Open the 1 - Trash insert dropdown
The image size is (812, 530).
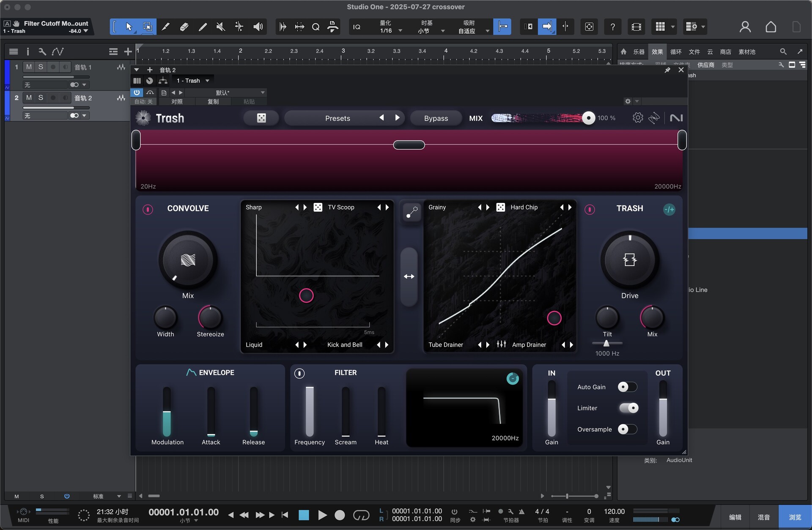[x=192, y=80]
